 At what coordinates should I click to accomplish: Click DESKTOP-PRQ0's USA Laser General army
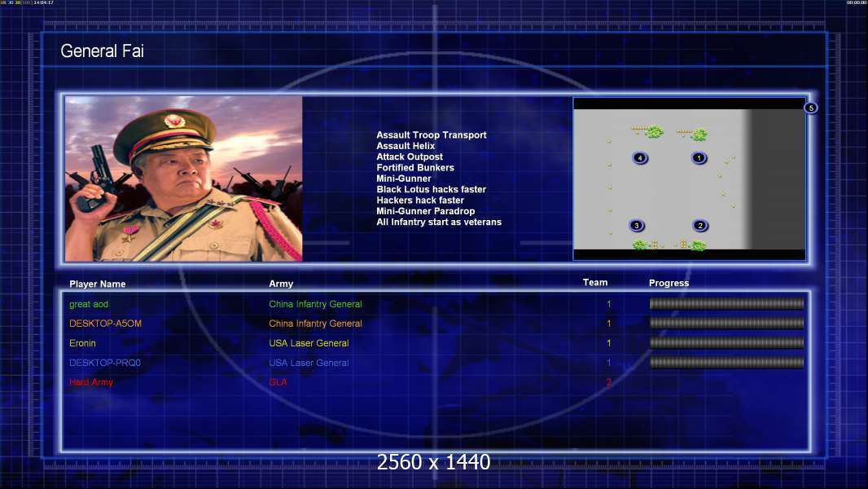coord(309,363)
